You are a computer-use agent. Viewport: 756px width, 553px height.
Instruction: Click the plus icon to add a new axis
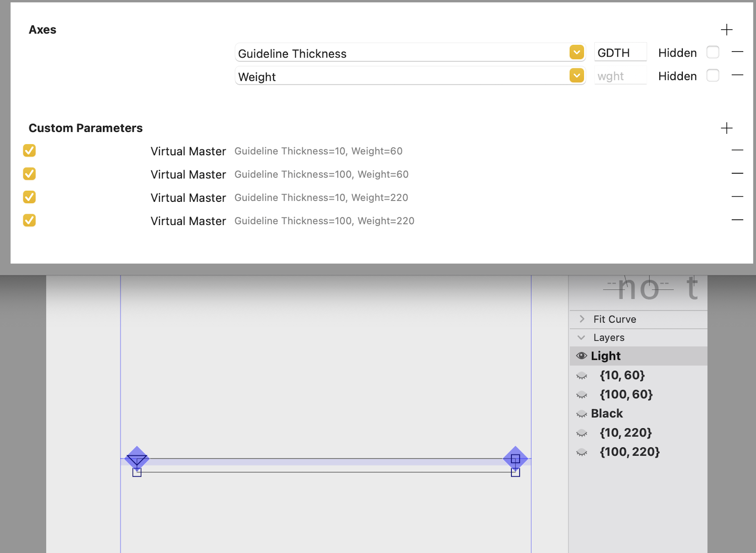click(727, 29)
